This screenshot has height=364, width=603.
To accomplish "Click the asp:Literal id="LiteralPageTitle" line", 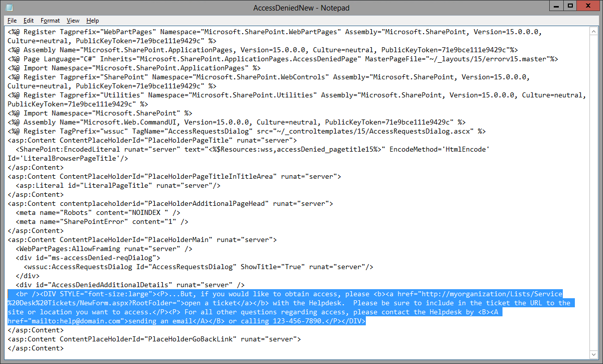I will 118,185.
